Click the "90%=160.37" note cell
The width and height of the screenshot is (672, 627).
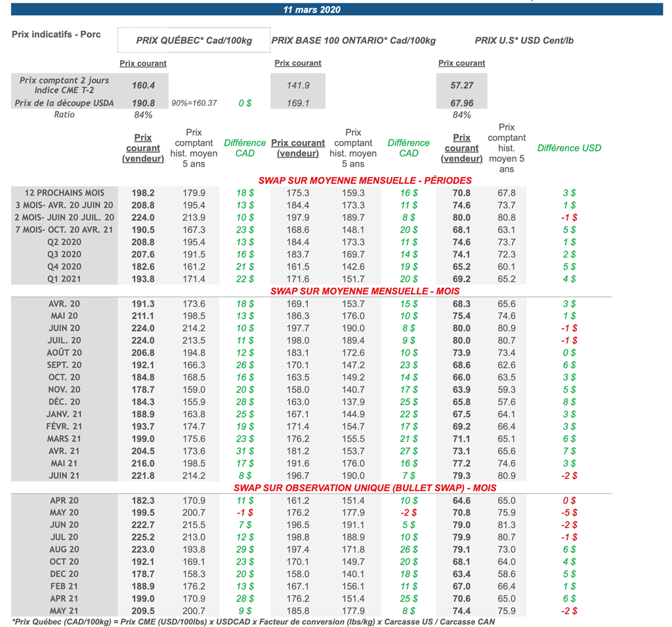(x=194, y=104)
